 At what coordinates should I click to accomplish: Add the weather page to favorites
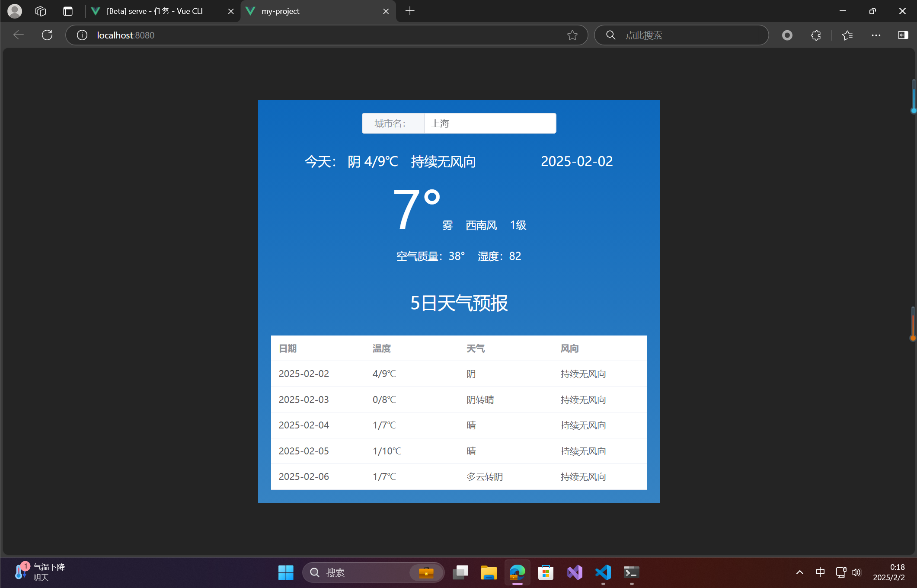(572, 35)
